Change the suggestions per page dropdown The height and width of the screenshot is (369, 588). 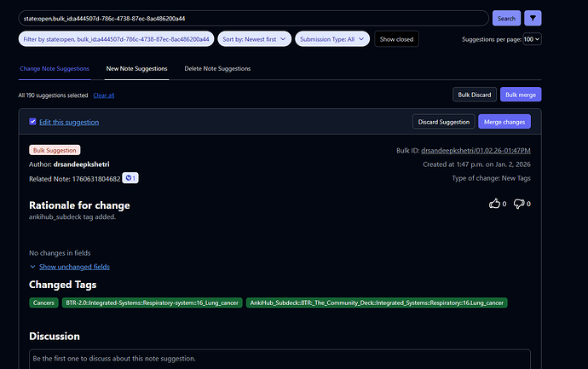coord(532,39)
